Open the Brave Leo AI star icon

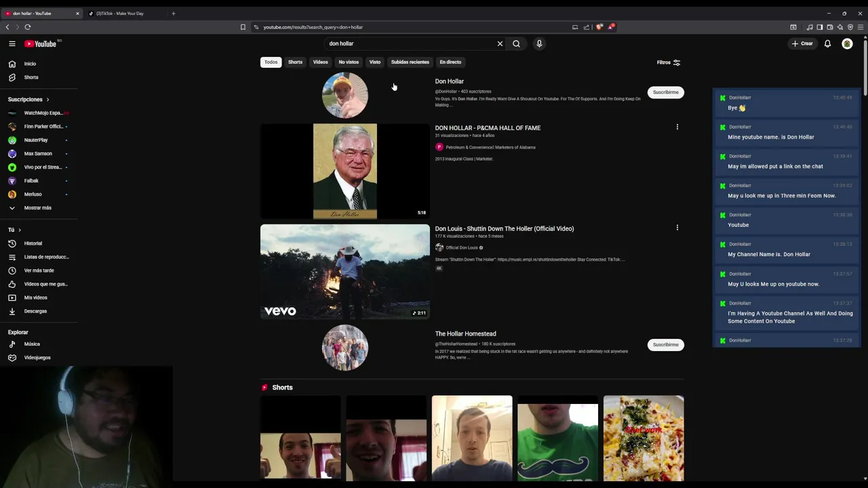pyautogui.click(x=840, y=27)
